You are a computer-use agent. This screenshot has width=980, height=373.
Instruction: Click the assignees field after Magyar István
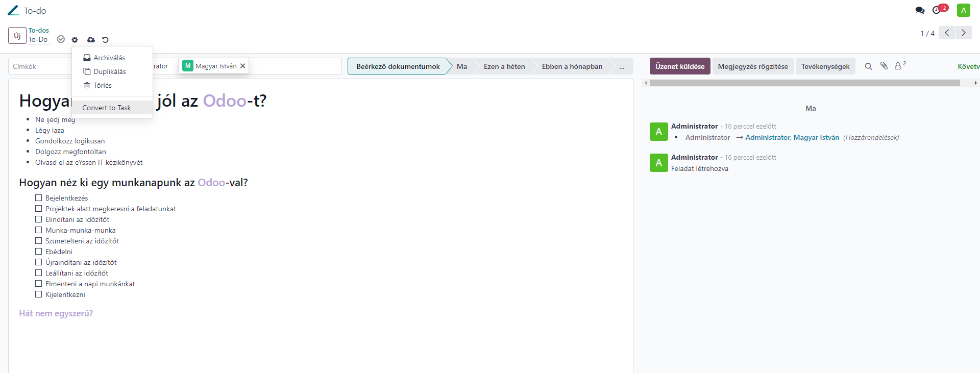pyautogui.click(x=295, y=66)
